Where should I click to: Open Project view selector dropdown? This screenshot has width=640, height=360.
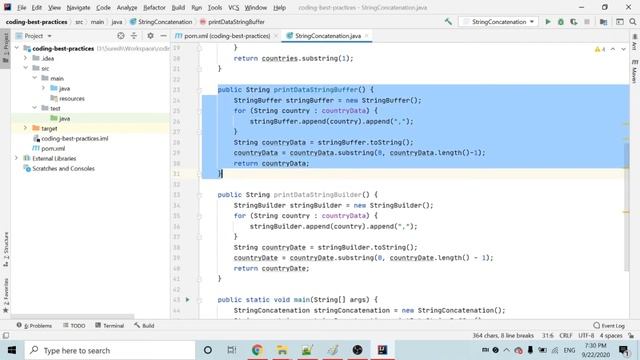34,36
